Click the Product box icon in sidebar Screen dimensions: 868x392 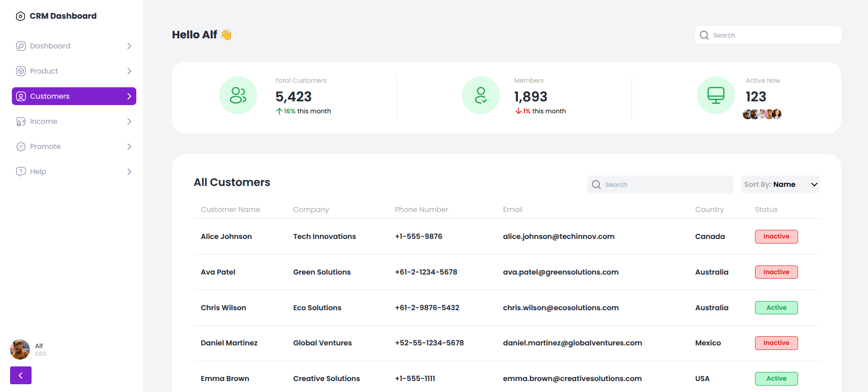(x=21, y=71)
